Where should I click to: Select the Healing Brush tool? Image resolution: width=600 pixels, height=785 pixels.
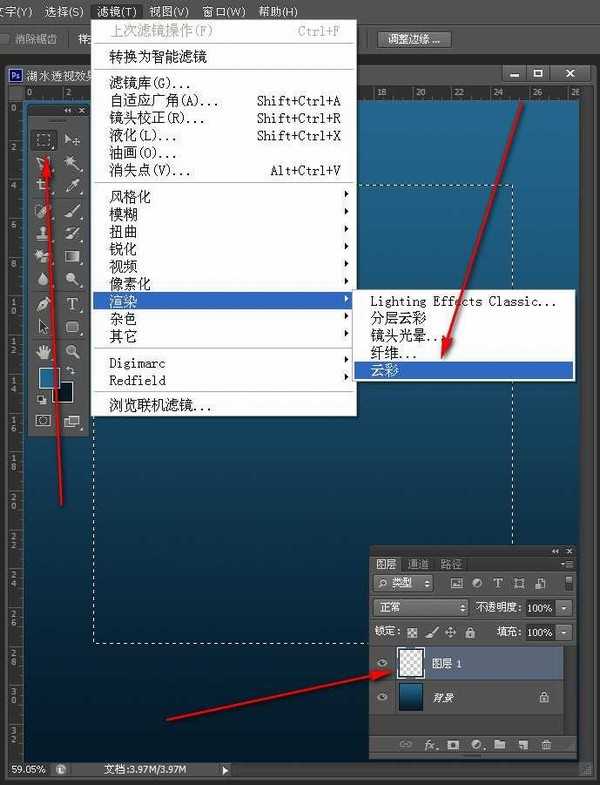coord(44,210)
